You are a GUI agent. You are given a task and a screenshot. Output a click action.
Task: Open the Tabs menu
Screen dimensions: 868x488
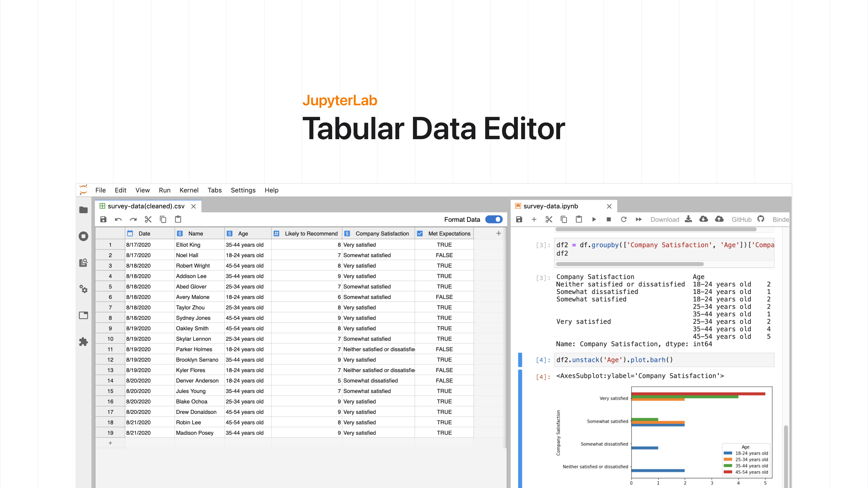tap(215, 190)
